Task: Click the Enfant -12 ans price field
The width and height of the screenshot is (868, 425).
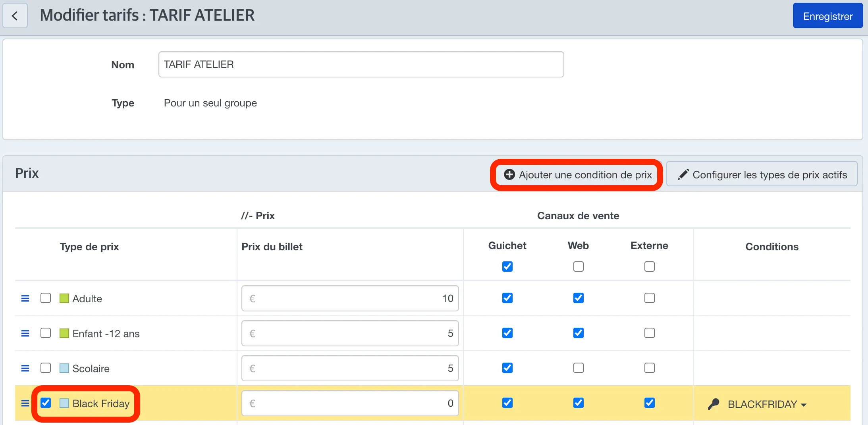Action: click(350, 333)
